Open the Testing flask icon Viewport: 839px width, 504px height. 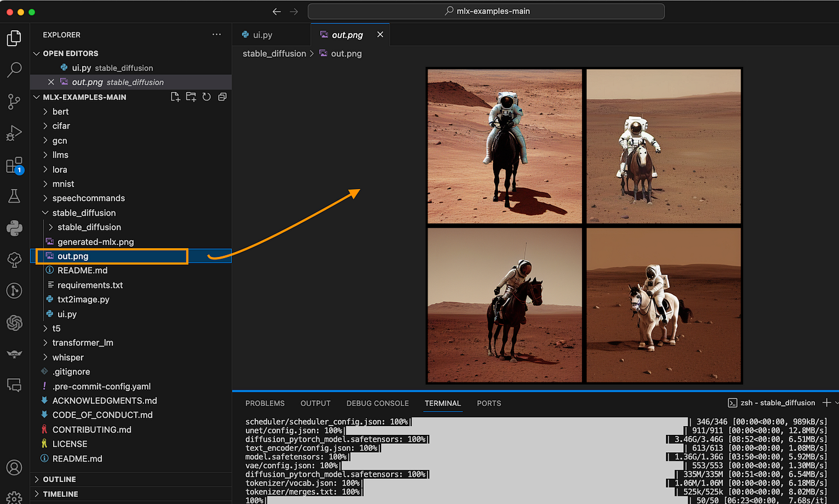coord(14,196)
